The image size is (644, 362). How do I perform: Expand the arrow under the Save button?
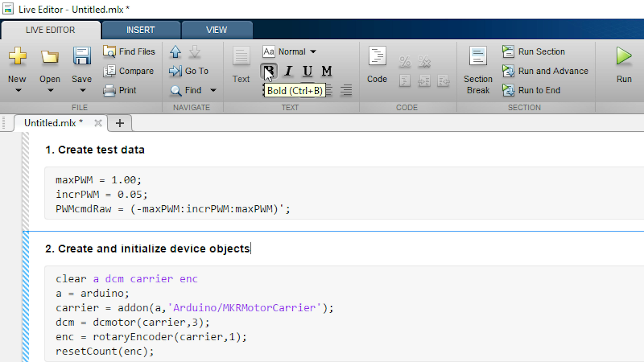(x=83, y=90)
